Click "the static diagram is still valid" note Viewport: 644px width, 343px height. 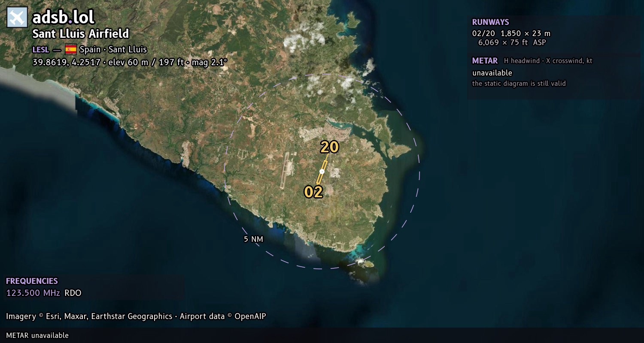pyautogui.click(x=519, y=83)
